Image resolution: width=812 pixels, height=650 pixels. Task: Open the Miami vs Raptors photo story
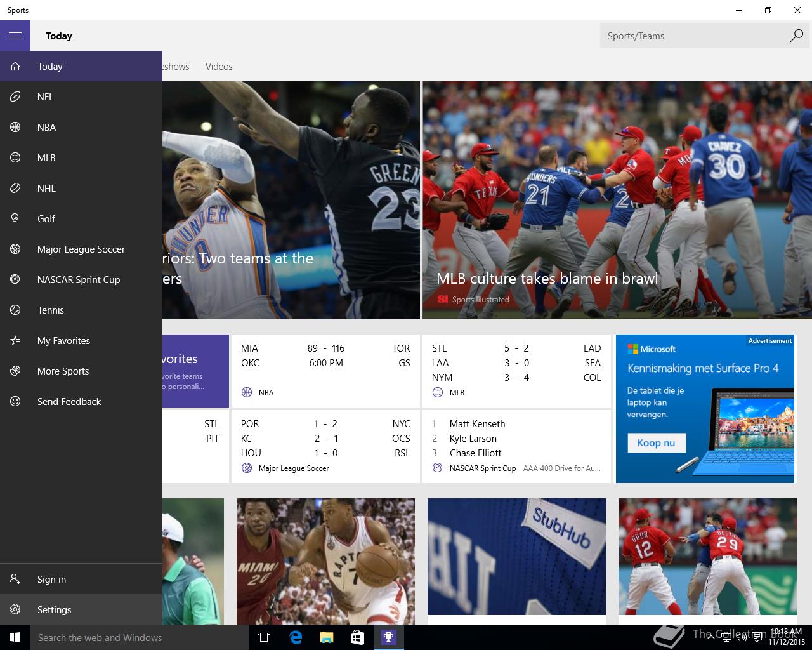[x=325, y=561]
